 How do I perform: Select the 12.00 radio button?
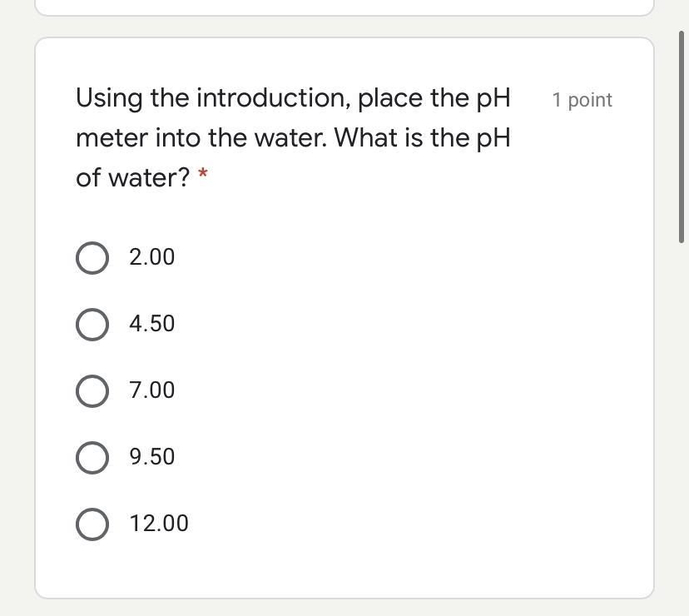click(x=92, y=524)
